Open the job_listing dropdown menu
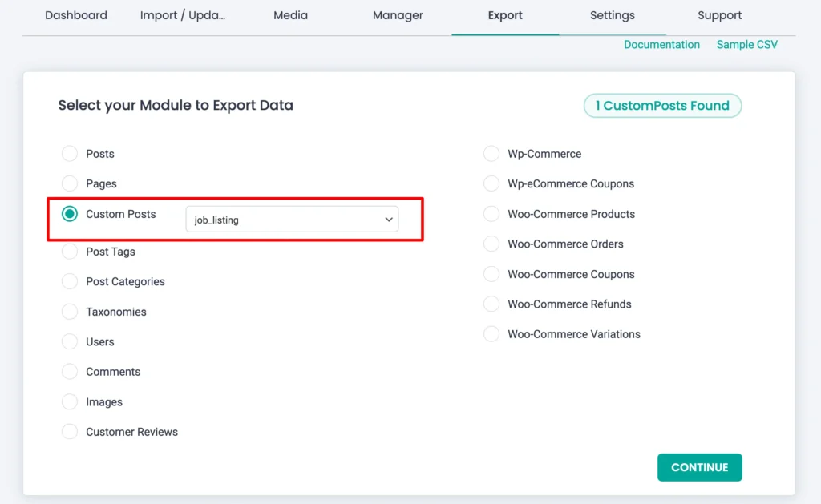 (x=292, y=220)
